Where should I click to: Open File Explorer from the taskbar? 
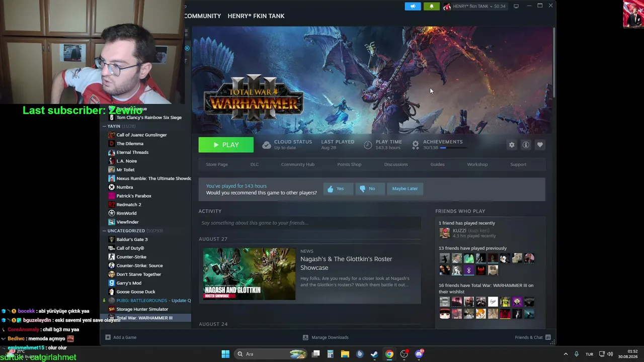click(x=345, y=354)
